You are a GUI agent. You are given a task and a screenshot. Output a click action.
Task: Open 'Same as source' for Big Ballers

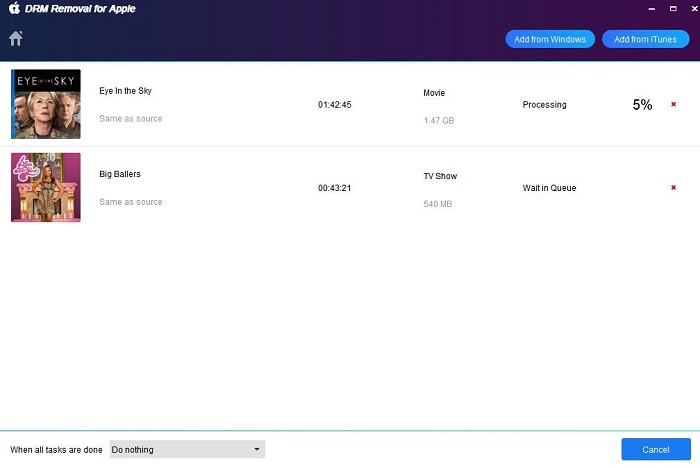(x=130, y=202)
